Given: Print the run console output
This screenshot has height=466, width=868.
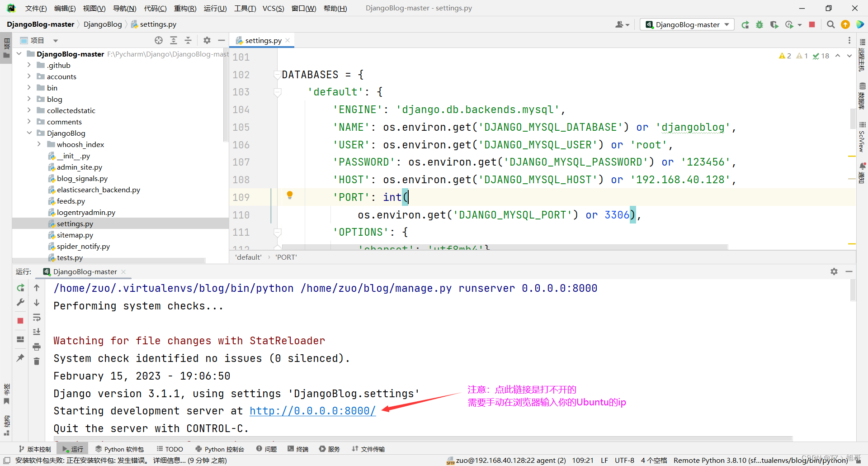Looking at the screenshot, I should pyautogui.click(x=37, y=347).
